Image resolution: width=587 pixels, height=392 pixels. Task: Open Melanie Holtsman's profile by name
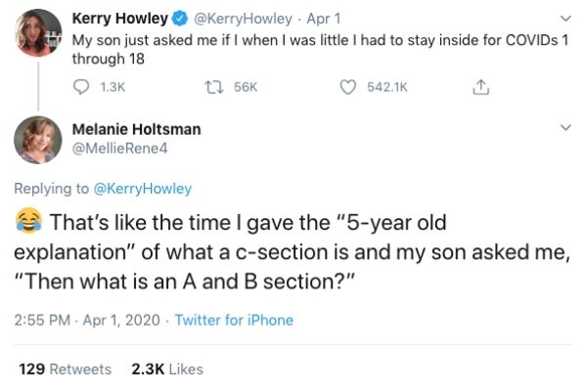click(x=139, y=128)
